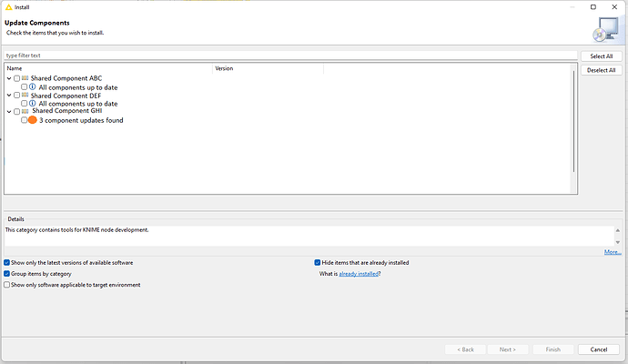Click the Install window warning-triangle icon
Image resolution: width=628 pixels, height=364 pixels.
click(x=8, y=7)
